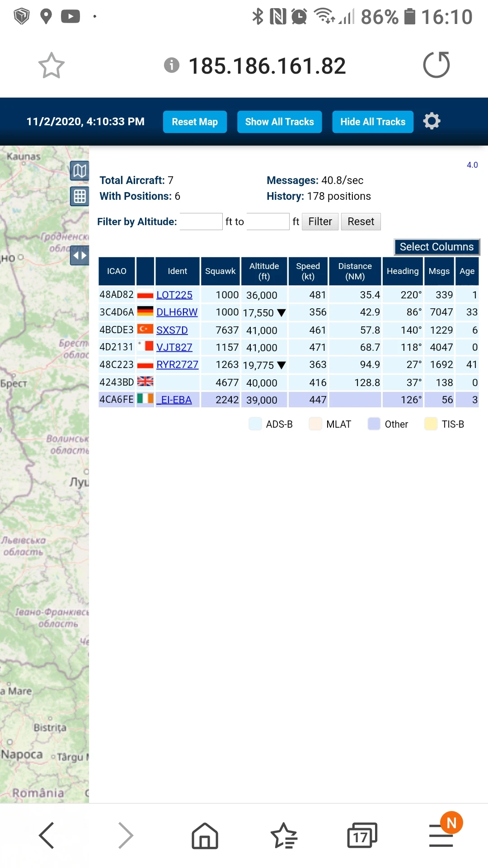Open settings gear in blue header
488x868 pixels.
pyautogui.click(x=432, y=121)
